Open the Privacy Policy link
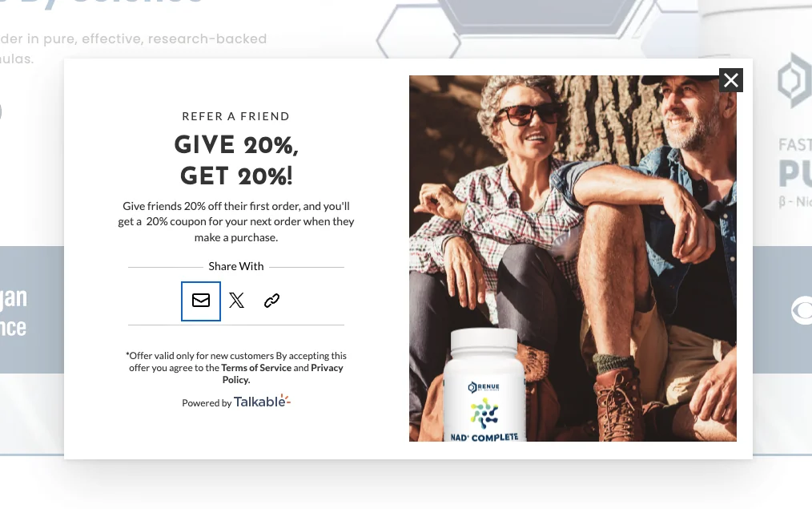This screenshot has width=812, height=509. tap(283, 374)
